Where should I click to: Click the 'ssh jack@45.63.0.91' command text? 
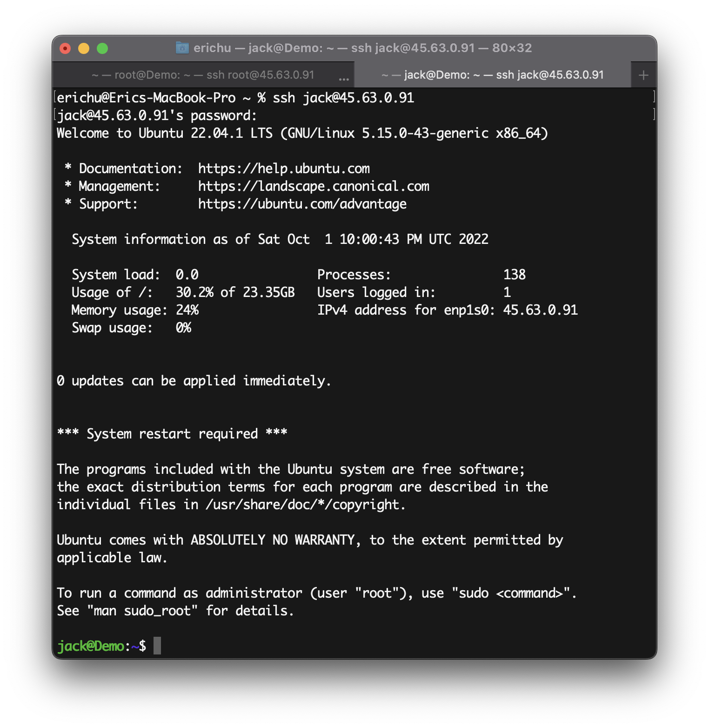(x=343, y=98)
